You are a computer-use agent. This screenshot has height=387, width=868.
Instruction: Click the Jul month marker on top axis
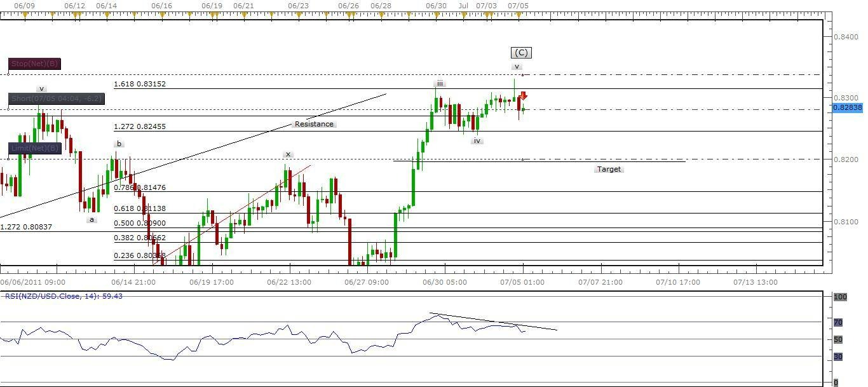(464, 5)
